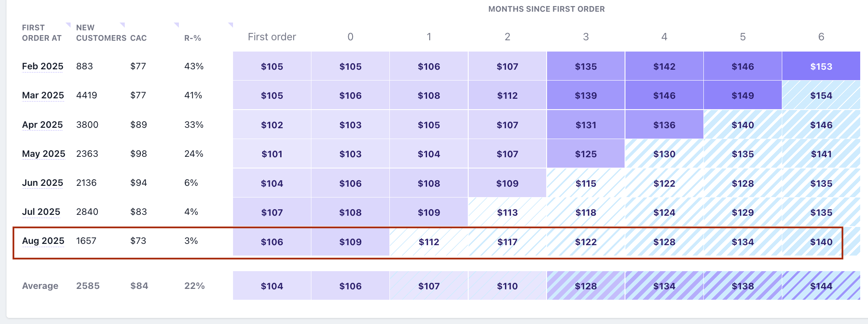The image size is (868, 324).
Task: Click the sort triangle on First Order At header
Action: point(68,25)
